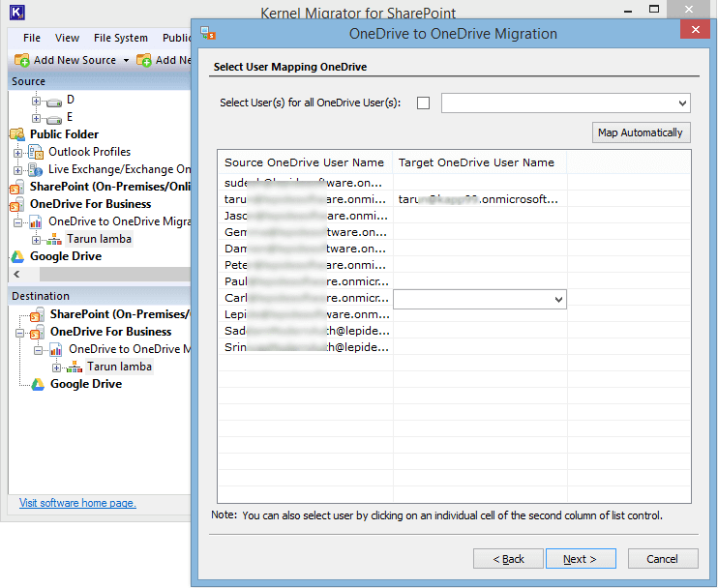Click the Add New Source folder icon
Viewport: 718px width, 588px height.
[x=22, y=60]
